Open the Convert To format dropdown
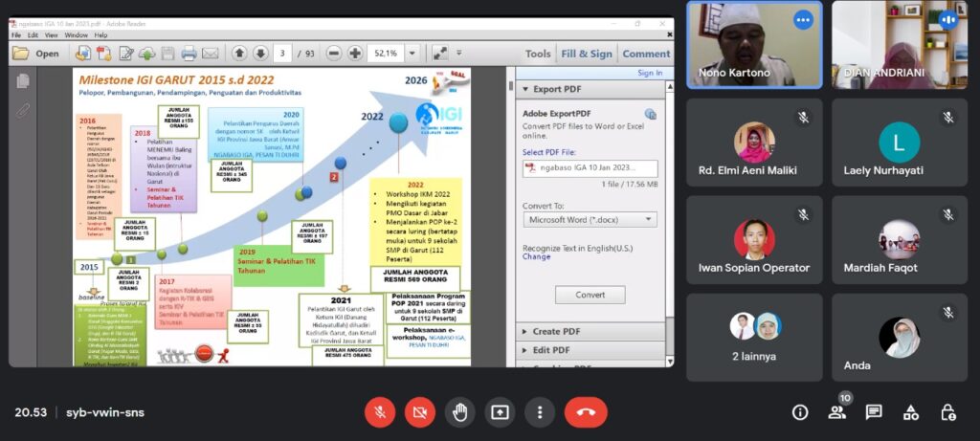The image size is (980, 441). point(590,219)
